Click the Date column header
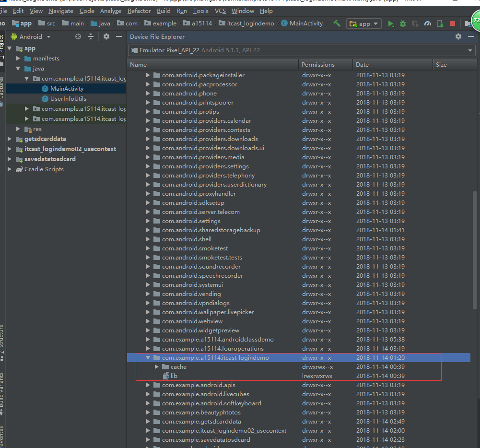 pyautogui.click(x=393, y=65)
